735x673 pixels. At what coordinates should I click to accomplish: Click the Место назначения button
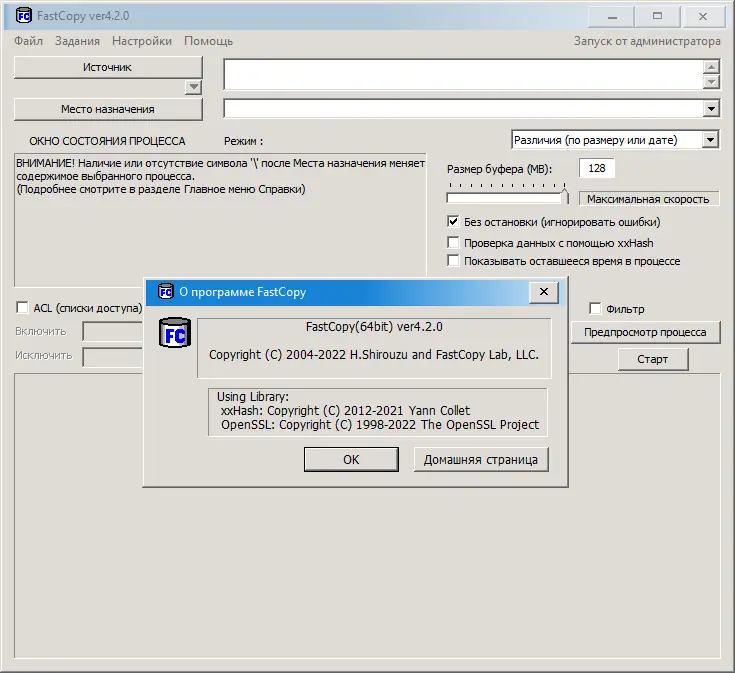point(108,109)
